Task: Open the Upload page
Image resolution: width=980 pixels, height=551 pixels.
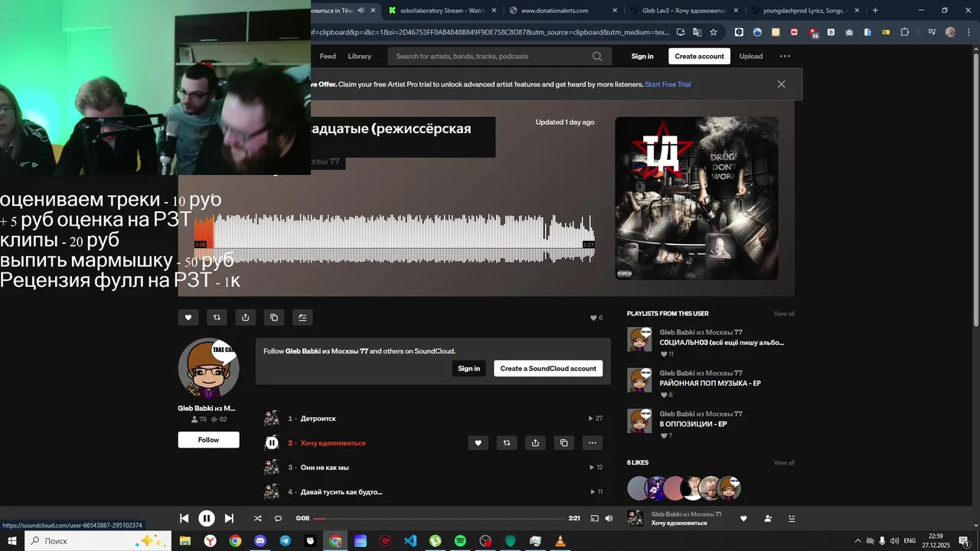Action: tap(751, 56)
